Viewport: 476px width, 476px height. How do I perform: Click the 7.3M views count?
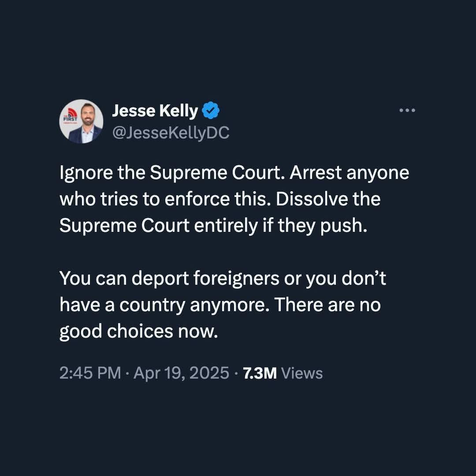pyautogui.click(x=260, y=373)
